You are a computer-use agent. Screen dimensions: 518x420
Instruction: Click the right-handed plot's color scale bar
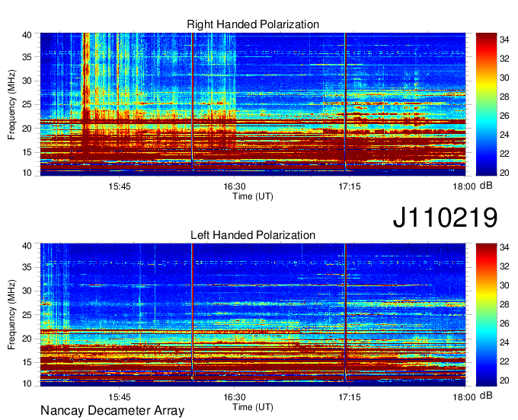tap(486, 104)
